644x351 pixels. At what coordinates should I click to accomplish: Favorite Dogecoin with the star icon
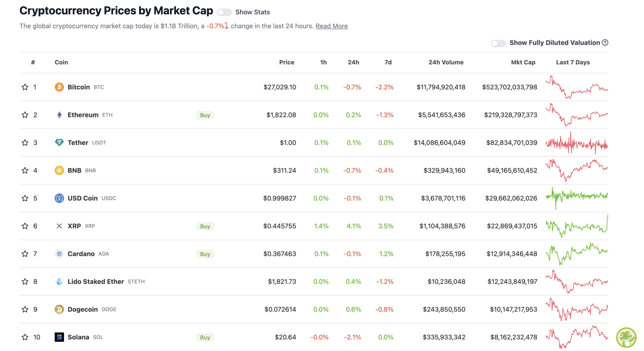tap(25, 309)
